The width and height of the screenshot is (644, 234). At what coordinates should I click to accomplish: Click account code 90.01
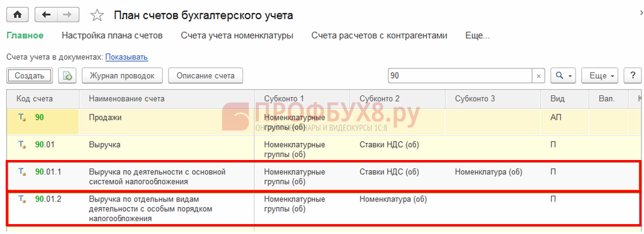pos(45,144)
